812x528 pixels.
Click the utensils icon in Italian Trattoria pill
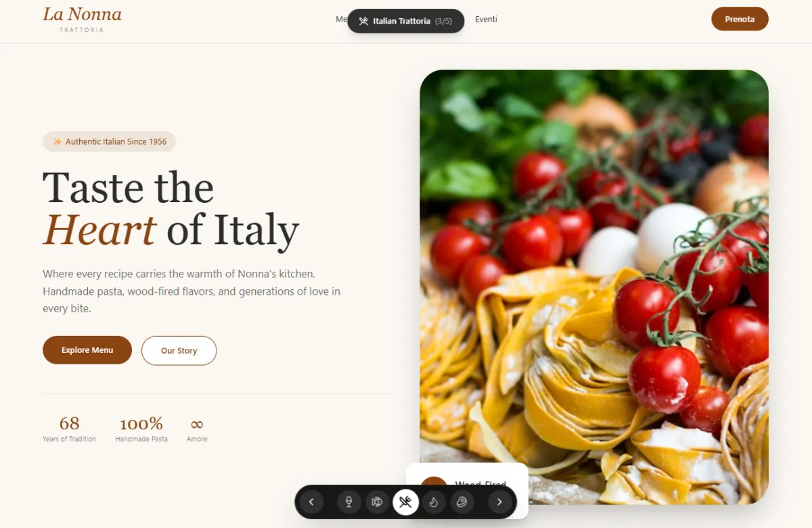tap(363, 21)
